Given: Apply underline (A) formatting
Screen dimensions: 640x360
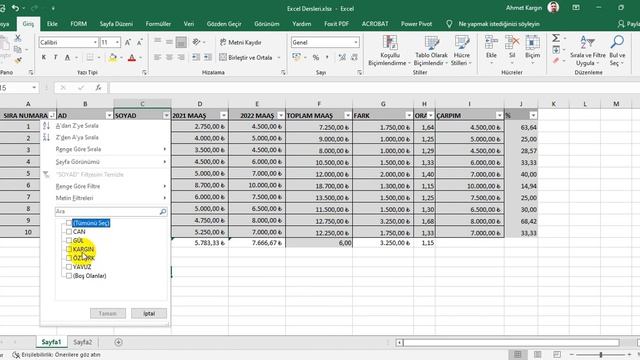Looking at the screenshot, I should point(67,58).
